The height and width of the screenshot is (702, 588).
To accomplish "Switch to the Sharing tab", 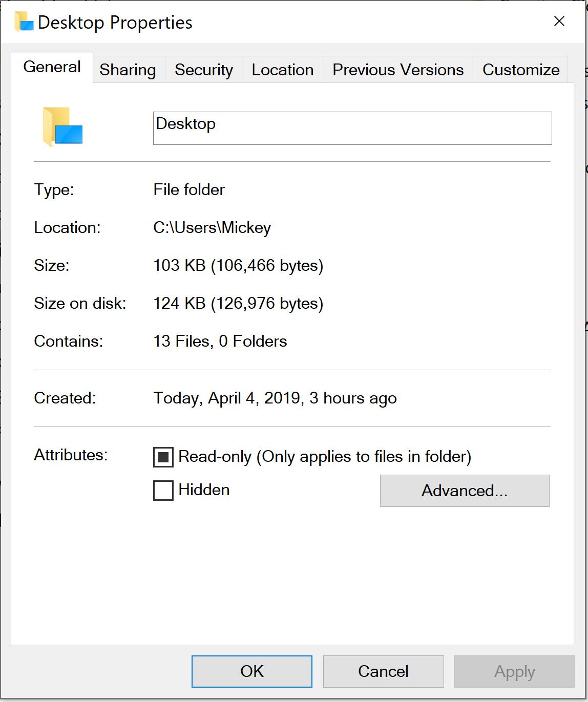I will tap(128, 70).
